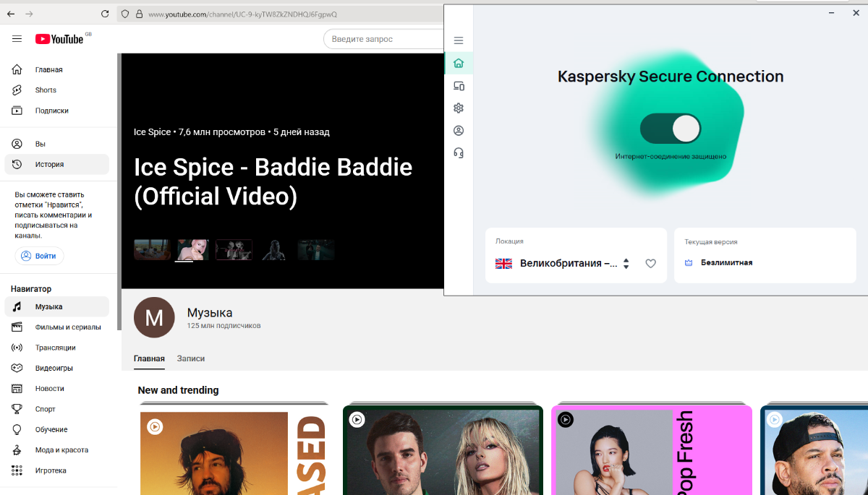Click the browser forward arrow
The image size is (868, 495).
tap(30, 14)
